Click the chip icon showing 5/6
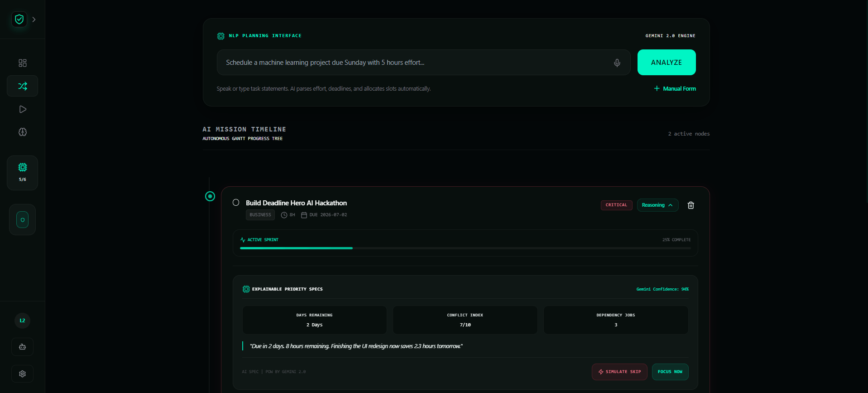Image resolution: width=868 pixels, height=393 pixels. pyautogui.click(x=22, y=173)
